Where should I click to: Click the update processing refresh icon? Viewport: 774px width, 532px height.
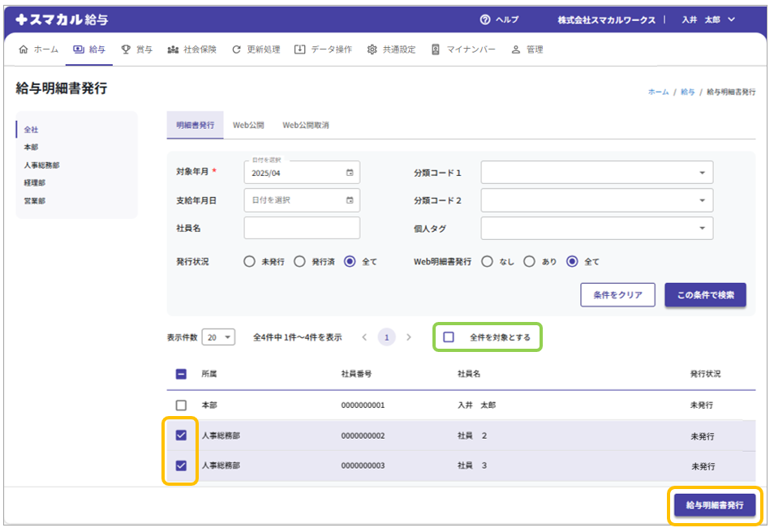coord(236,49)
